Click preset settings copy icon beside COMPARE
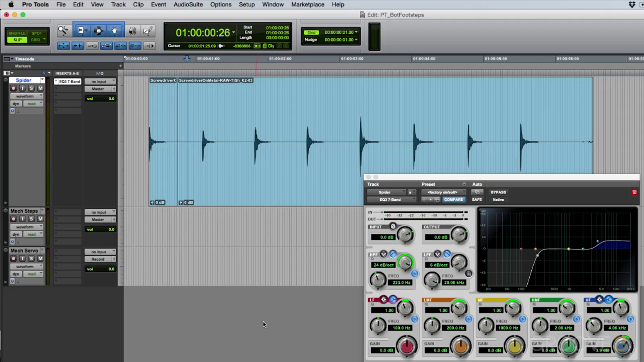644x362 pixels. [x=437, y=200]
